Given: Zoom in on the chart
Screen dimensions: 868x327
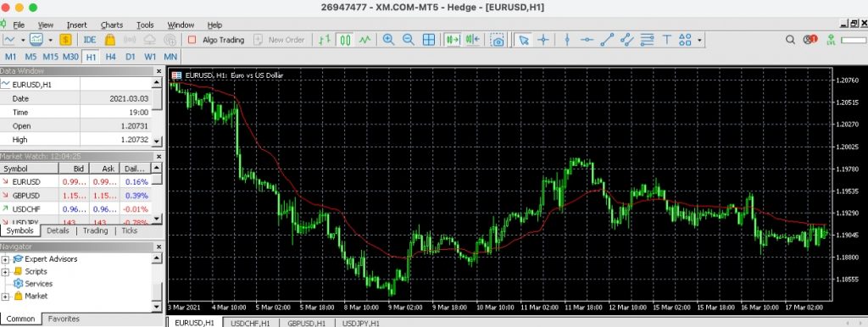Looking at the screenshot, I should 388,40.
